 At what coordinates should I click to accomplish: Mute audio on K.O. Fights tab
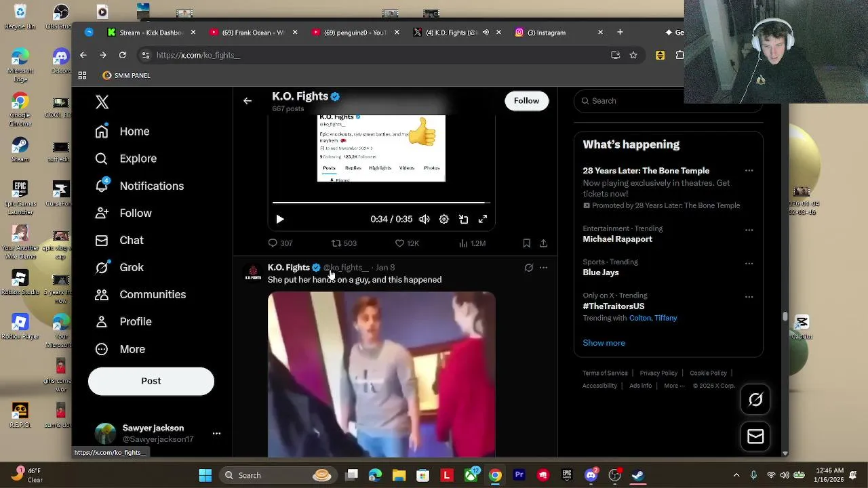coord(486,33)
